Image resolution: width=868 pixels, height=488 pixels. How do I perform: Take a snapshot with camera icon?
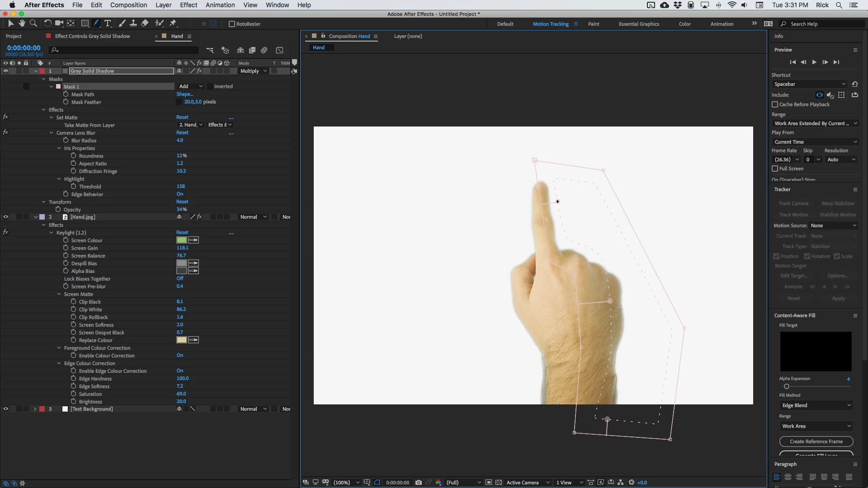[x=419, y=483]
